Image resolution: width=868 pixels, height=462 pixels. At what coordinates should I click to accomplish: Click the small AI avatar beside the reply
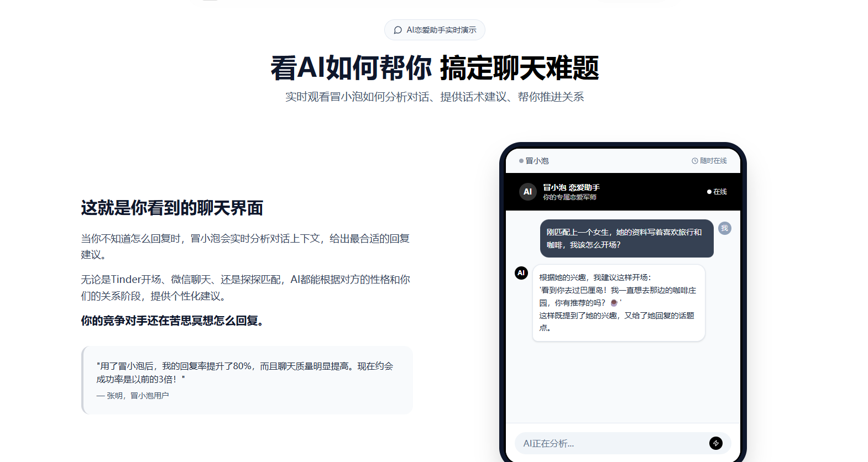[521, 273]
